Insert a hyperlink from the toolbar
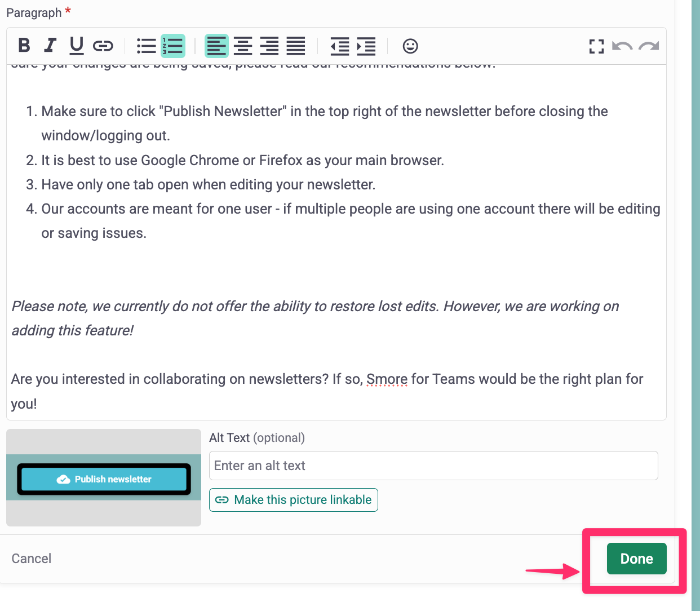 coord(103,46)
